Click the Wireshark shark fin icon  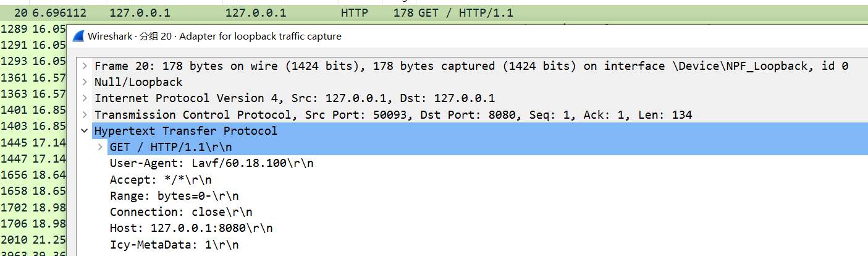[x=78, y=36]
